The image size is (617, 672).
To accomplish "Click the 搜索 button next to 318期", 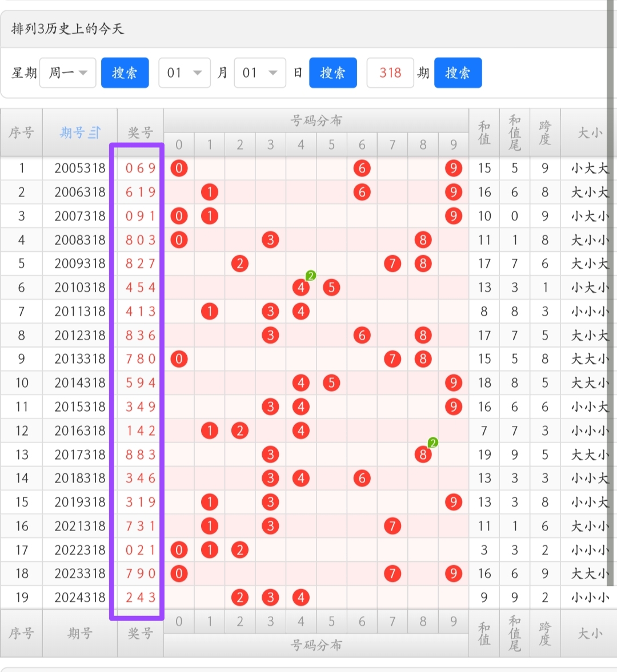I will click(x=459, y=73).
